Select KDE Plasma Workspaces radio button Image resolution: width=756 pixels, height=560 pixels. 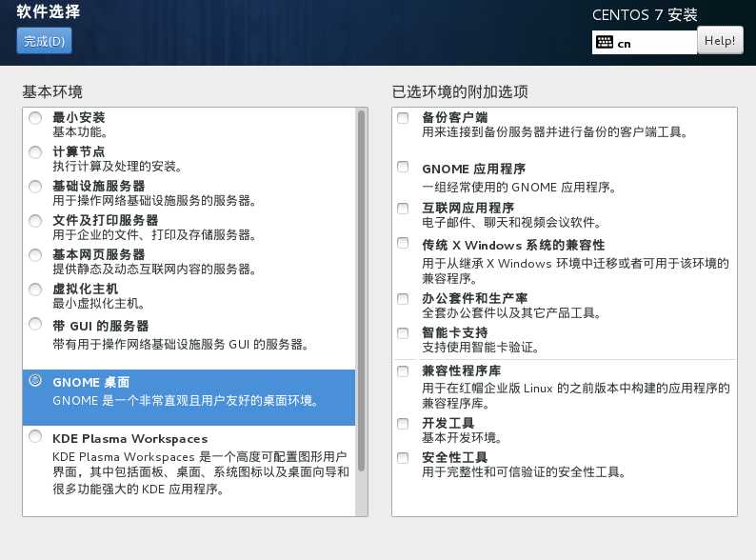pos(35,436)
